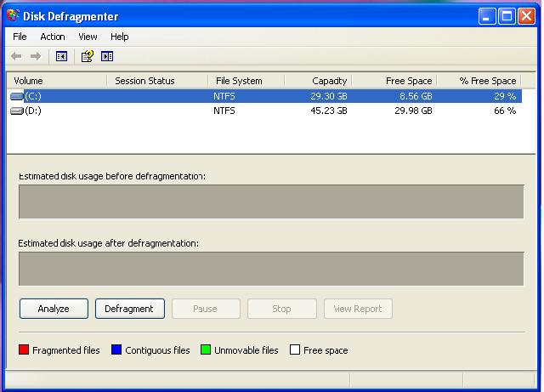Viewport: 544px width, 392px height.
Task: Click the 29.98 GB free space value
Action: [x=413, y=111]
